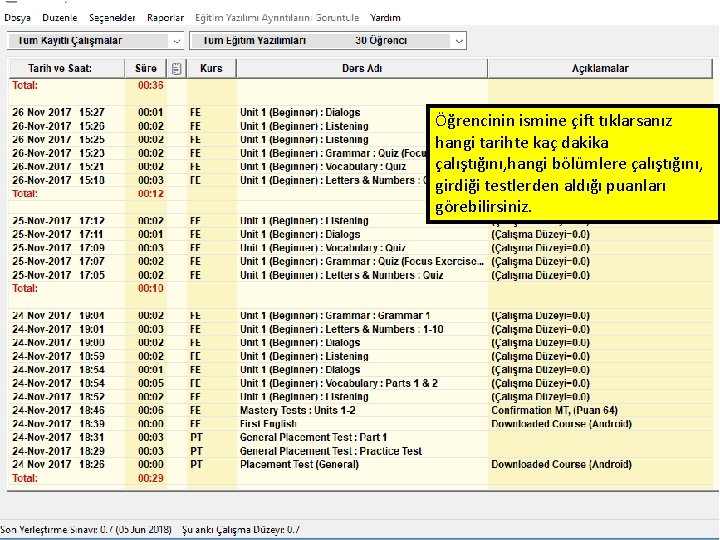The width and height of the screenshot is (720, 540).
Task: Select the 24-Nov-2017 18:54 Dialogs row
Action: click(x=361, y=370)
